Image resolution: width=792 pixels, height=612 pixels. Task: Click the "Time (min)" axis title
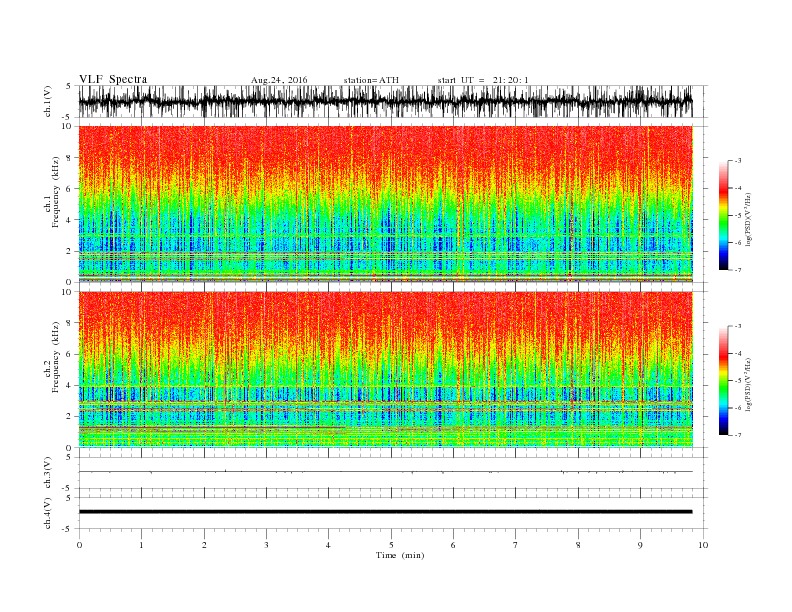click(400, 555)
